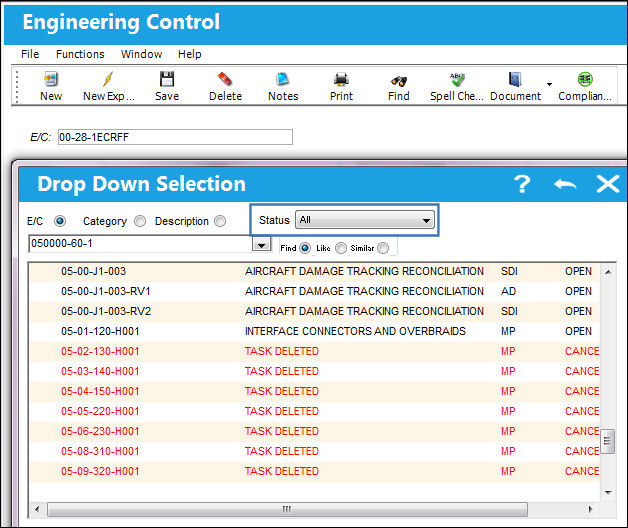Select the Similar radio button

(x=383, y=248)
